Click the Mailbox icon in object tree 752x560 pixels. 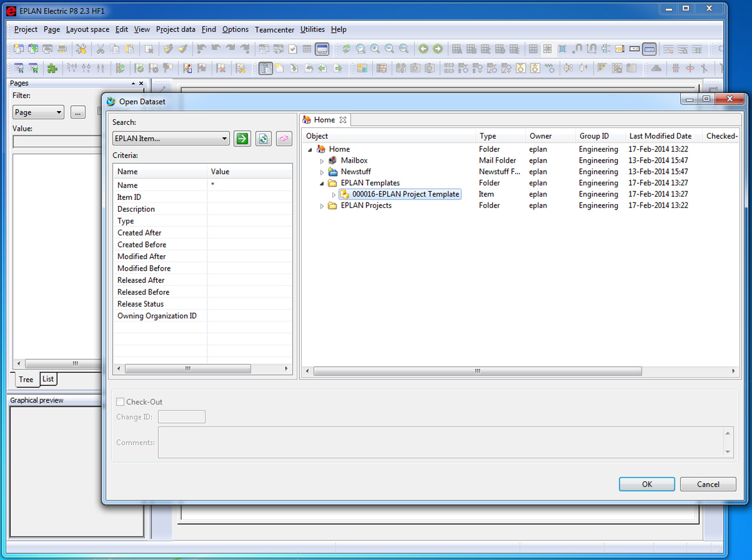click(x=333, y=160)
